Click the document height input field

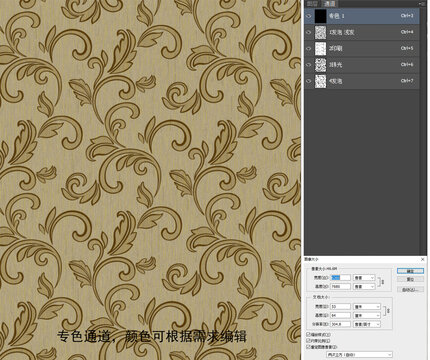point(340,315)
